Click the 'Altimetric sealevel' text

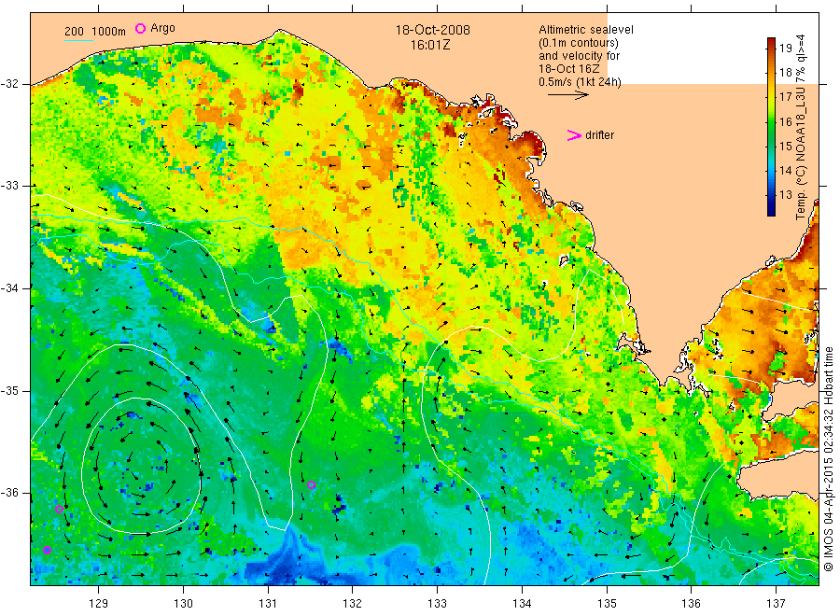click(585, 30)
